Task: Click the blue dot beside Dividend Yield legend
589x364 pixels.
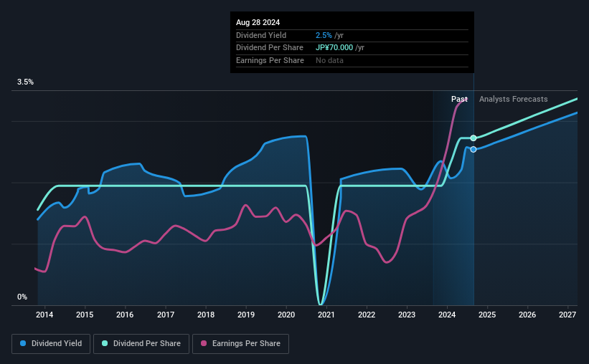Action: tap(24, 344)
